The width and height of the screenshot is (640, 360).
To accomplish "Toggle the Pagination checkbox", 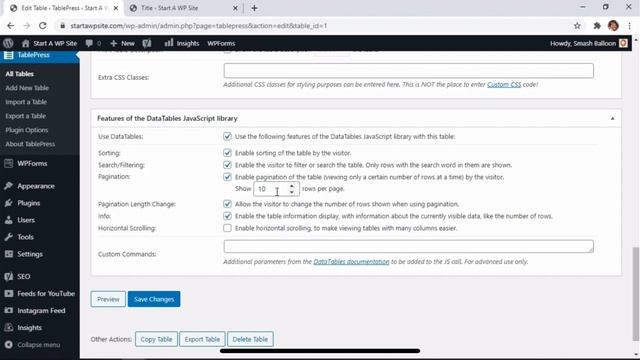I will (227, 177).
